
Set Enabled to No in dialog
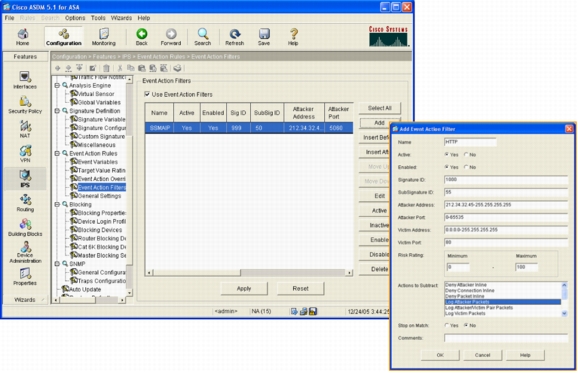pos(466,167)
